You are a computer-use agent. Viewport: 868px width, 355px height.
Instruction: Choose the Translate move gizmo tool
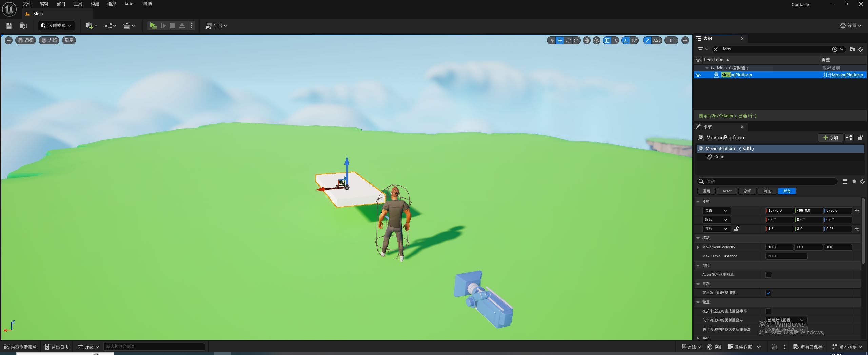pyautogui.click(x=560, y=40)
